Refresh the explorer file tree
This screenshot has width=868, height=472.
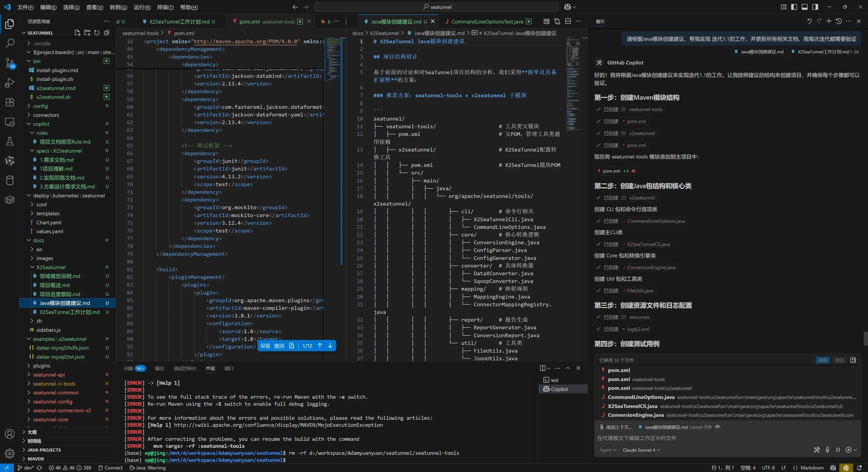coord(97,33)
